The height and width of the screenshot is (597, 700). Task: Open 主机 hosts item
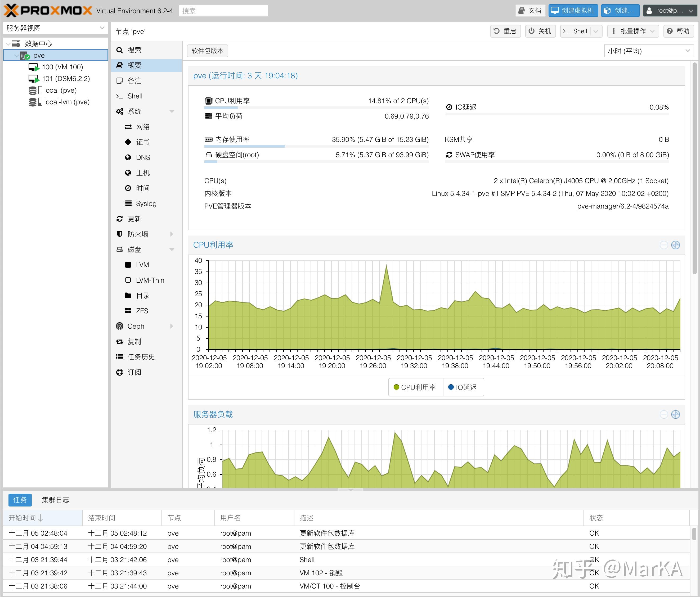147,173
